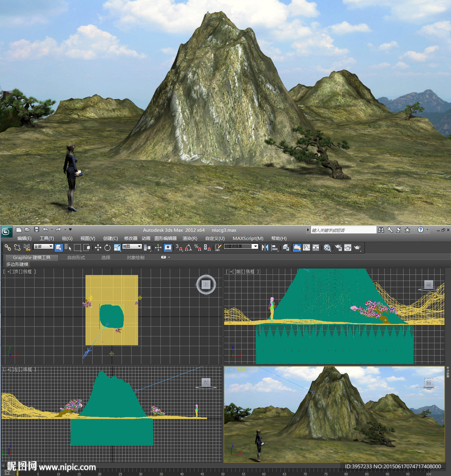Open the Mirror tool
This screenshot has width=451, height=476.
(265, 247)
